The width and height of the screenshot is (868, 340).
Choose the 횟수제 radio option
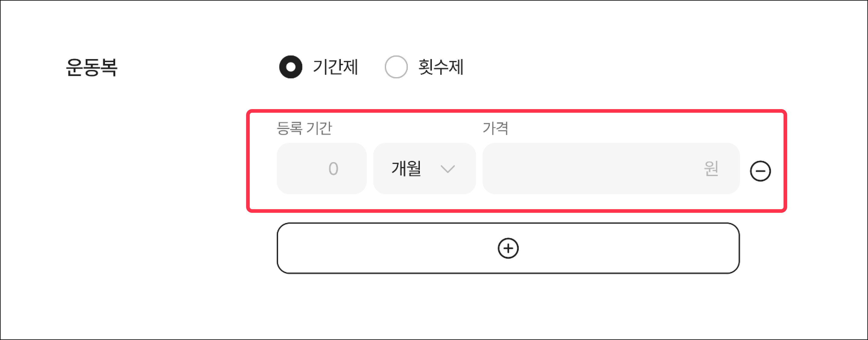(396, 67)
